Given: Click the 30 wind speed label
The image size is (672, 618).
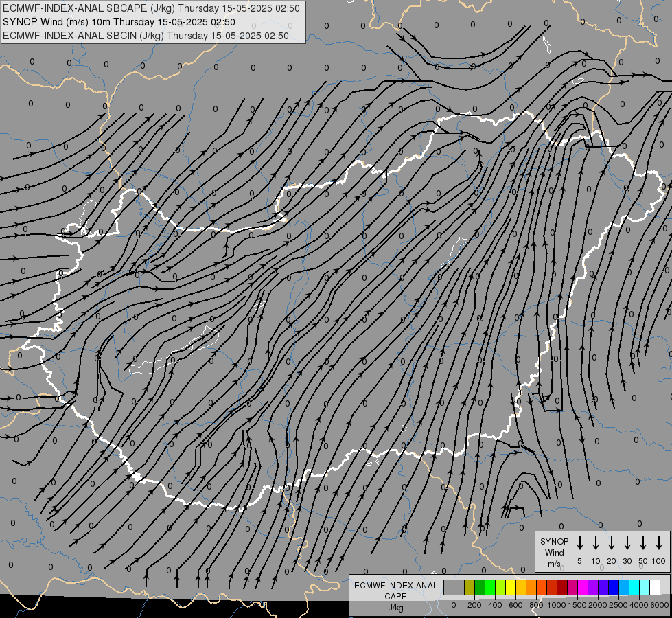Looking at the screenshot, I should 627,561.
